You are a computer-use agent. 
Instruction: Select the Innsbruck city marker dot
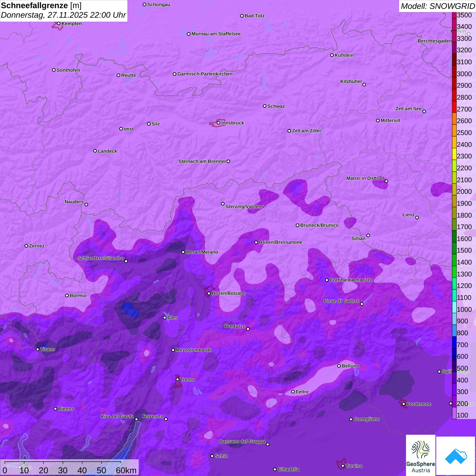pos(219,123)
